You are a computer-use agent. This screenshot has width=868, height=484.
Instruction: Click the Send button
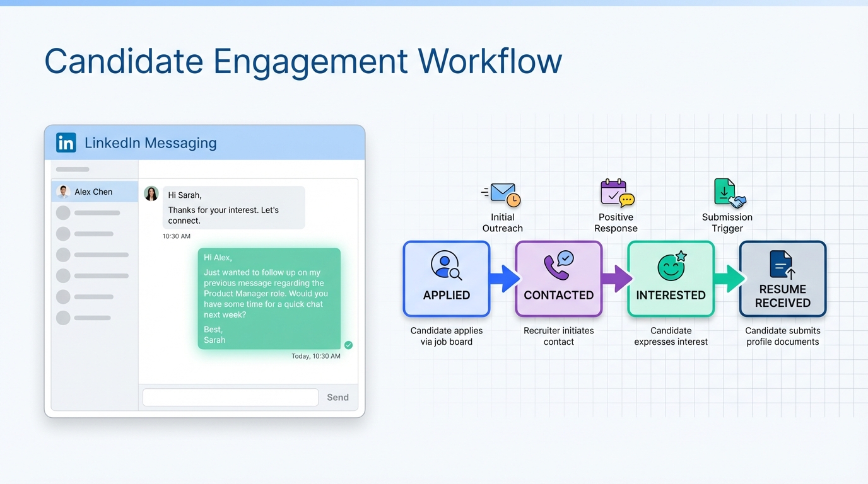[337, 397]
